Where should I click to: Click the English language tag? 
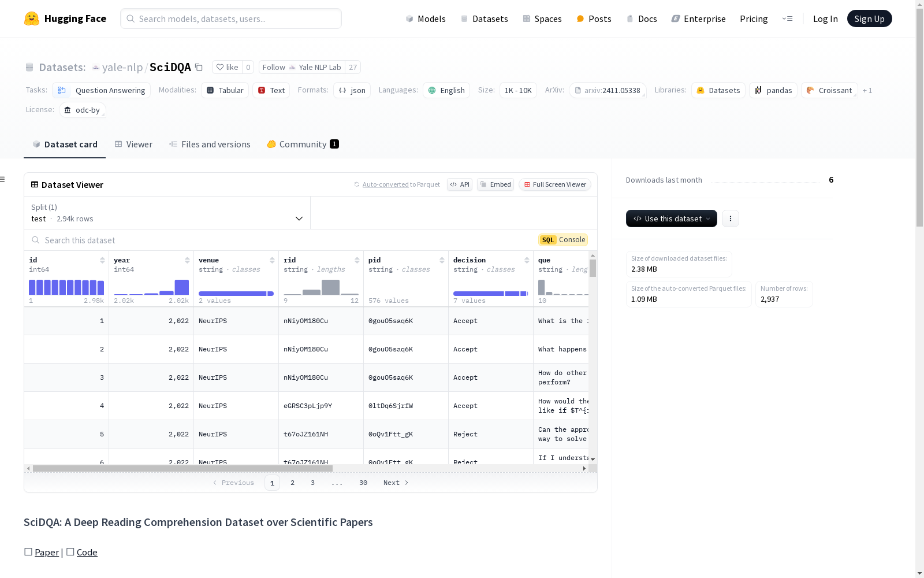(x=446, y=90)
